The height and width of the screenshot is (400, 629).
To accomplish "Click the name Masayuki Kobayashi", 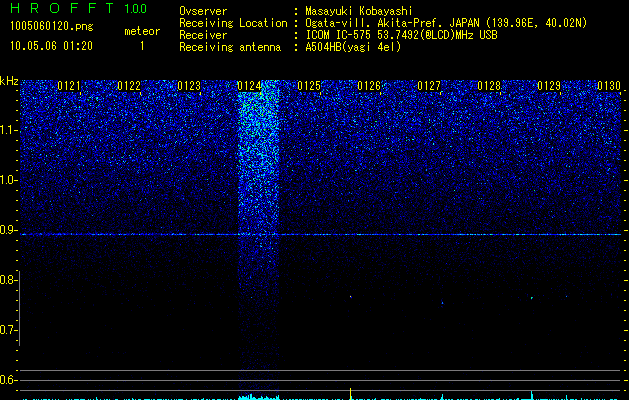I will (359, 11).
